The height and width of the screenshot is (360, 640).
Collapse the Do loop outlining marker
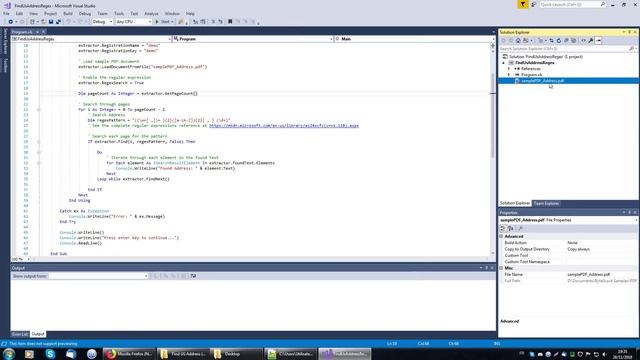[39, 152]
